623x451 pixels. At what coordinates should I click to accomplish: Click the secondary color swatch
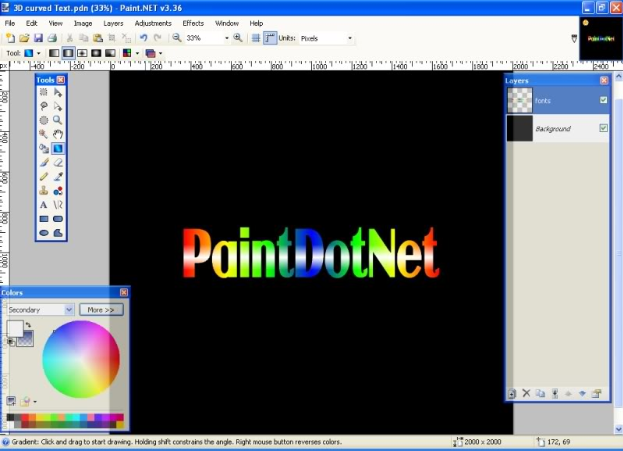tap(26, 339)
